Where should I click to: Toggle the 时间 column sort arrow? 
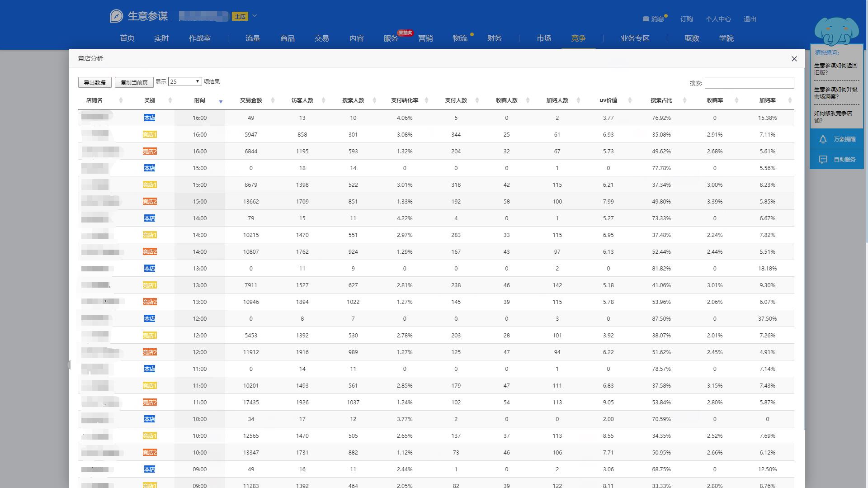click(221, 101)
